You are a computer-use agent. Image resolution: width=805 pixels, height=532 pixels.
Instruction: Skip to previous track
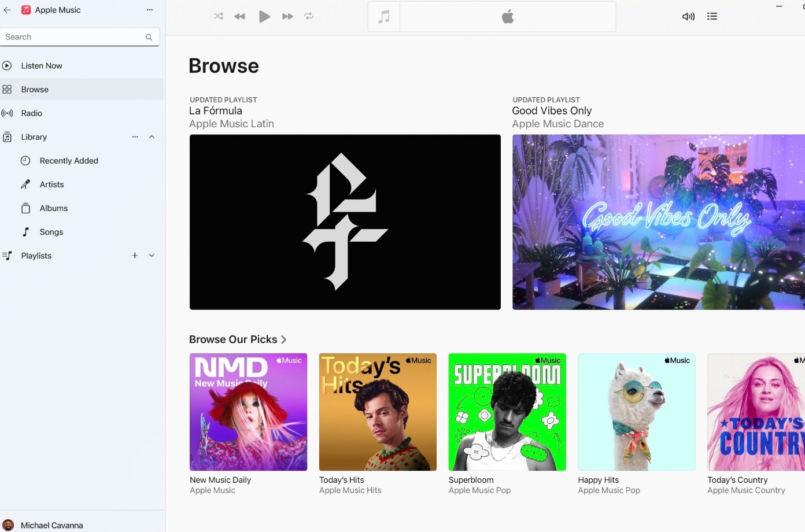coord(239,16)
